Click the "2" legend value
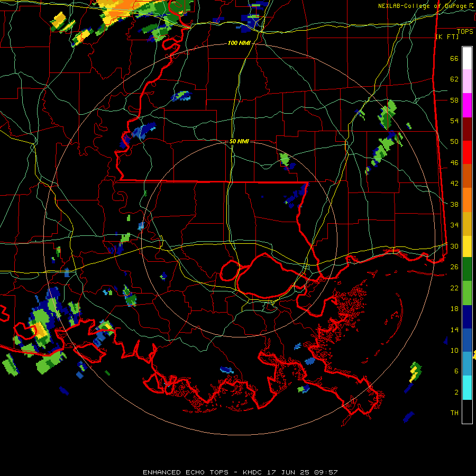Screen dimensions: 476x476 coord(456,392)
